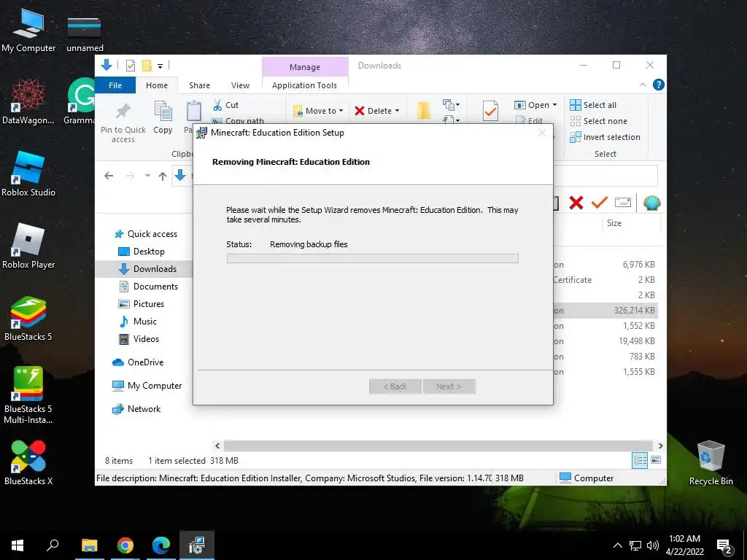747x560 pixels.
Task: Click the removal progress bar in Setup
Action: click(x=373, y=259)
